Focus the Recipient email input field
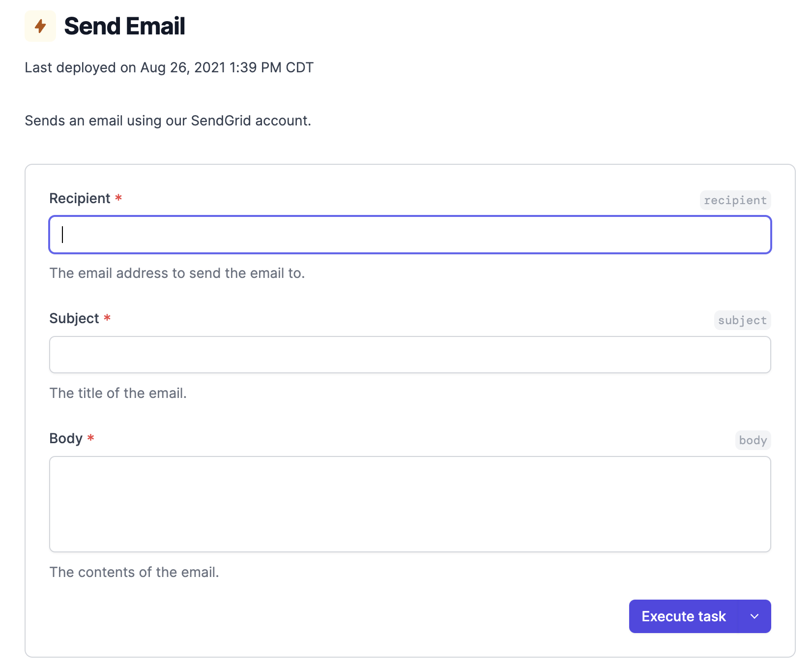Screen dimensions: 812x667 pos(410,235)
